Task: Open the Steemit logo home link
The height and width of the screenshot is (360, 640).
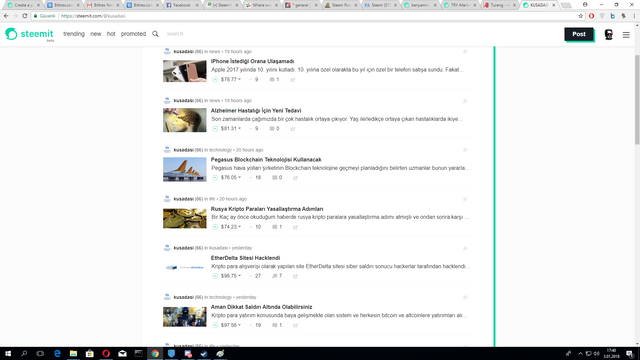Action: tap(29, 34)
